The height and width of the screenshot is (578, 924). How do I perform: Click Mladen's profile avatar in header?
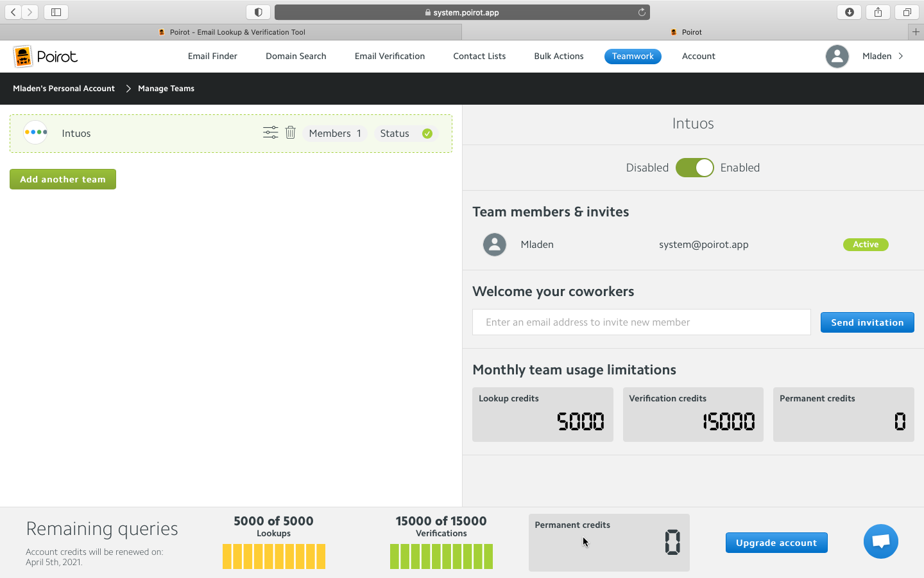[837, 57]
